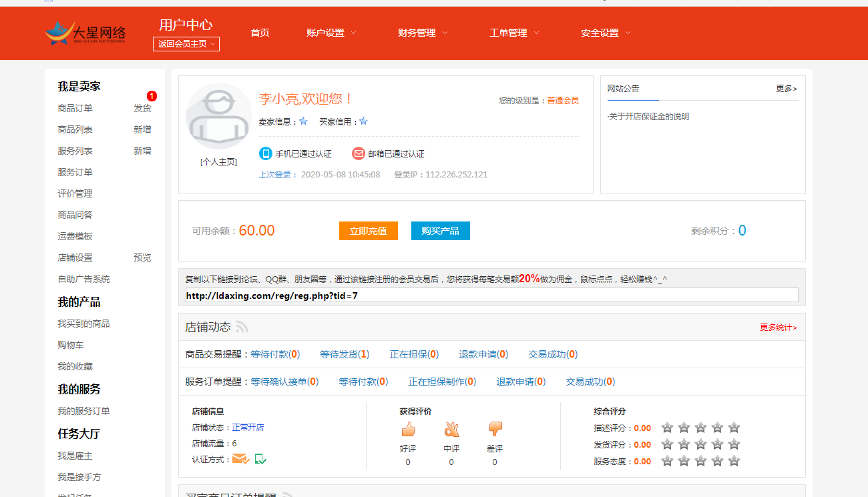Switch to the 网站公告 tab
This screenshot has height=497, width=868.
[x=623, y=88]
